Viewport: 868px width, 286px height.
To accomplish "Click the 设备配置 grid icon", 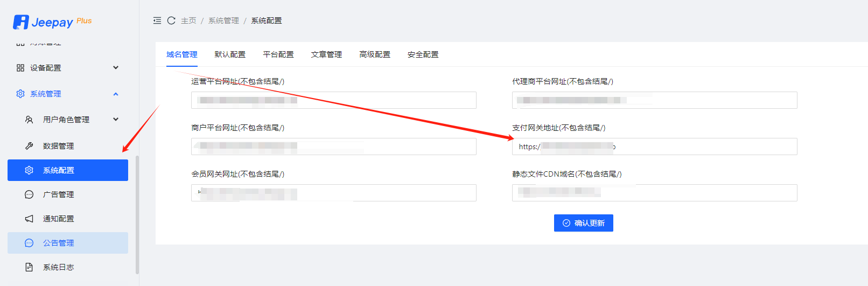I will pyautogui.click(x=20, y=68).
